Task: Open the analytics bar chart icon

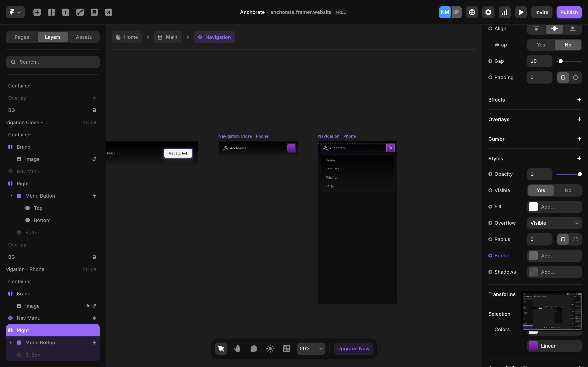Action: [x=504, y=12]
